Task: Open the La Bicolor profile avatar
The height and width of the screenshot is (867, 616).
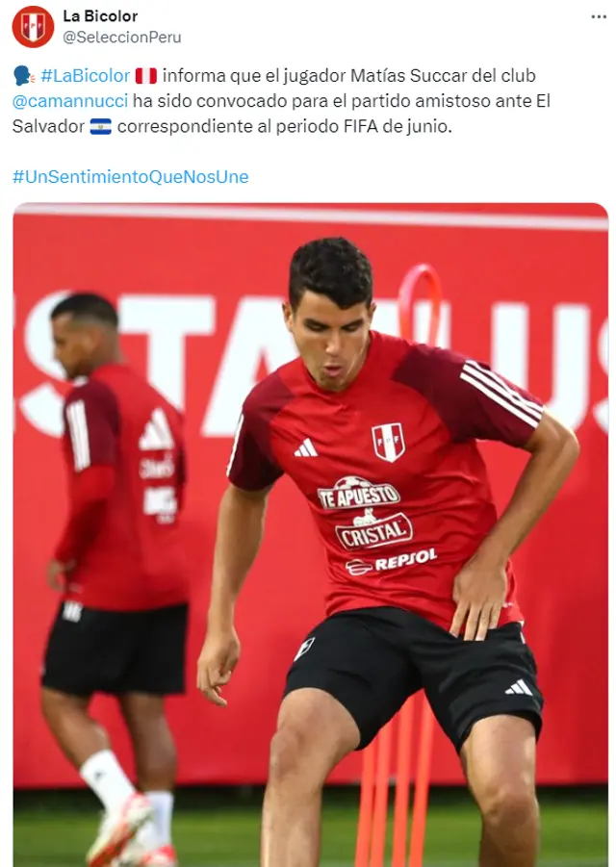Action: (33, 26)
